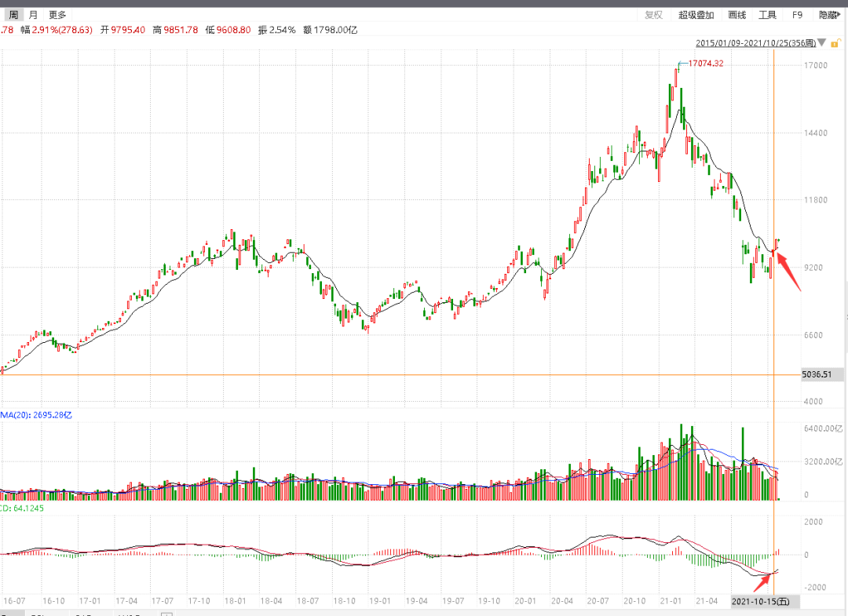Click the tallest green volume bar
Screen dimensions: 848x616
click(682, 462)
